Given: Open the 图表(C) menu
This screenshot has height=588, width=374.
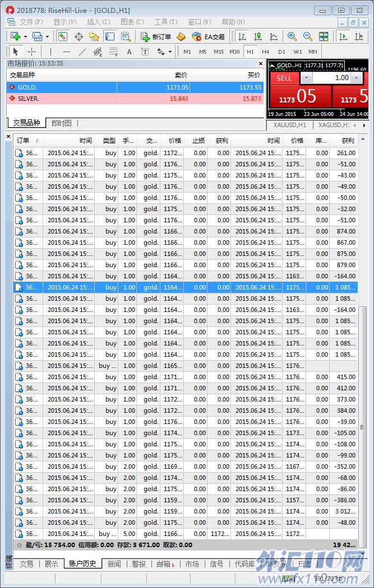Looking at the screenshot, I should click(x=132, y=22).
